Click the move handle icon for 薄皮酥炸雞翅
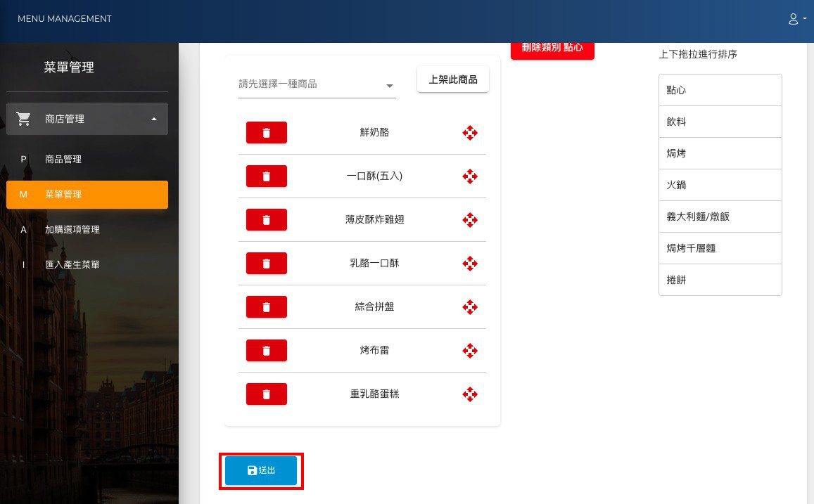The width and height of the screenshot is (814, 504). click(x=470, y=220)
